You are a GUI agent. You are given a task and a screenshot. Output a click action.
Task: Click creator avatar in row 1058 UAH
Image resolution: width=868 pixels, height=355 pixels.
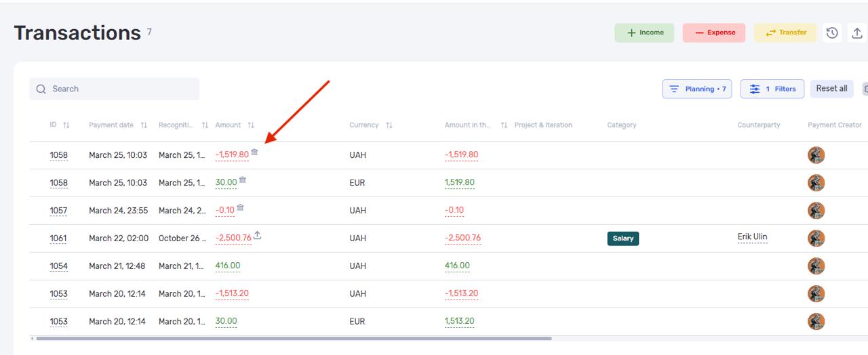click(816, 155)
